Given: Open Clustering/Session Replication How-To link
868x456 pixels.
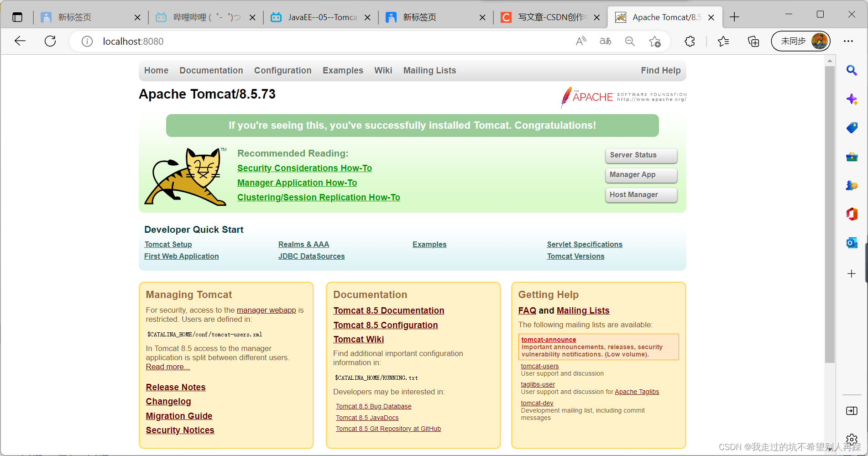Looking at the screenshot, I should (x=319, y=197).
